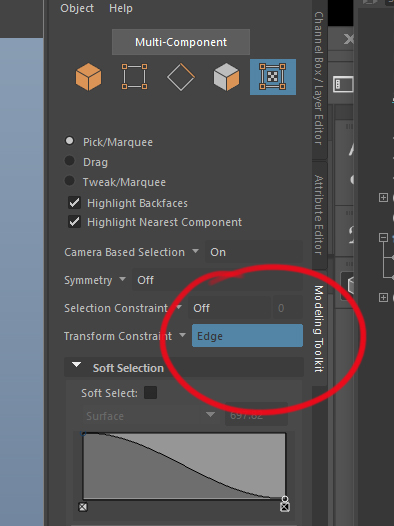
Task: Click the falloff radius value field
Action: pos(257,415)
